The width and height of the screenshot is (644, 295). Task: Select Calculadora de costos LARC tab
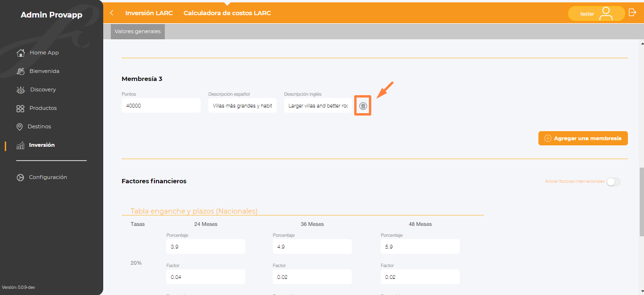[x=227, y=13]
